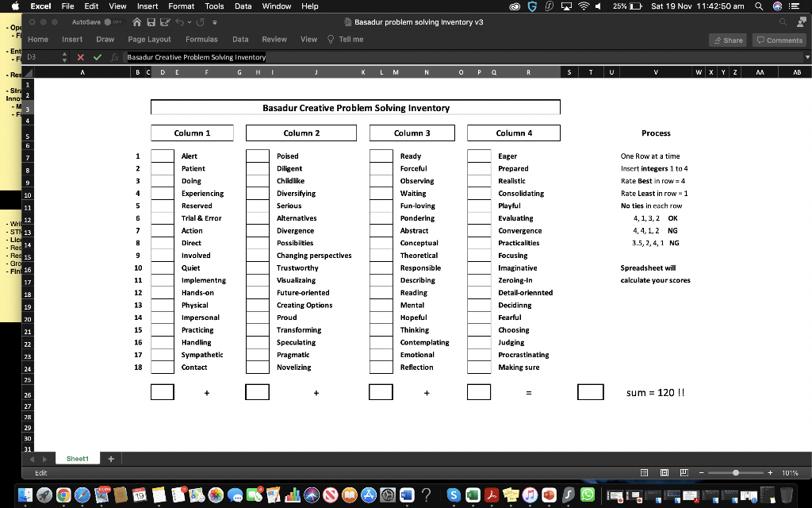Select Page Break Preview icon in status bar
The image size is (812, 508).
685,472
